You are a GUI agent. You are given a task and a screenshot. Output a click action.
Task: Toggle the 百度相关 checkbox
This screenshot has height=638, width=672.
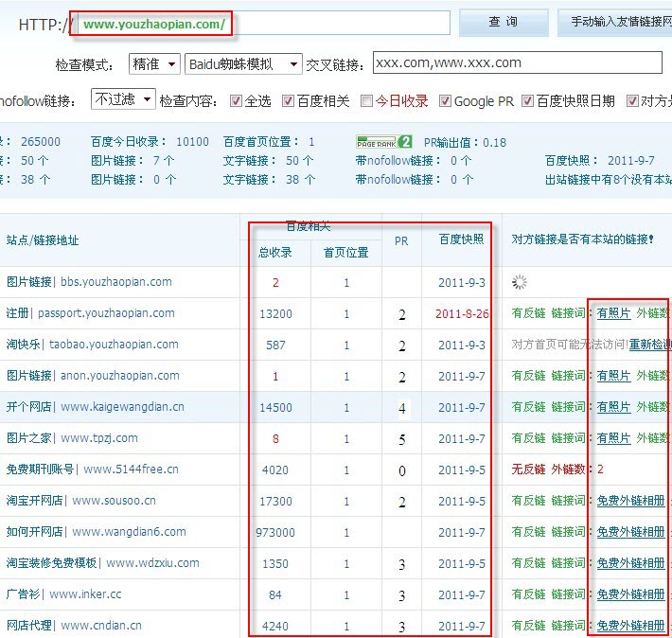[288, 100]
